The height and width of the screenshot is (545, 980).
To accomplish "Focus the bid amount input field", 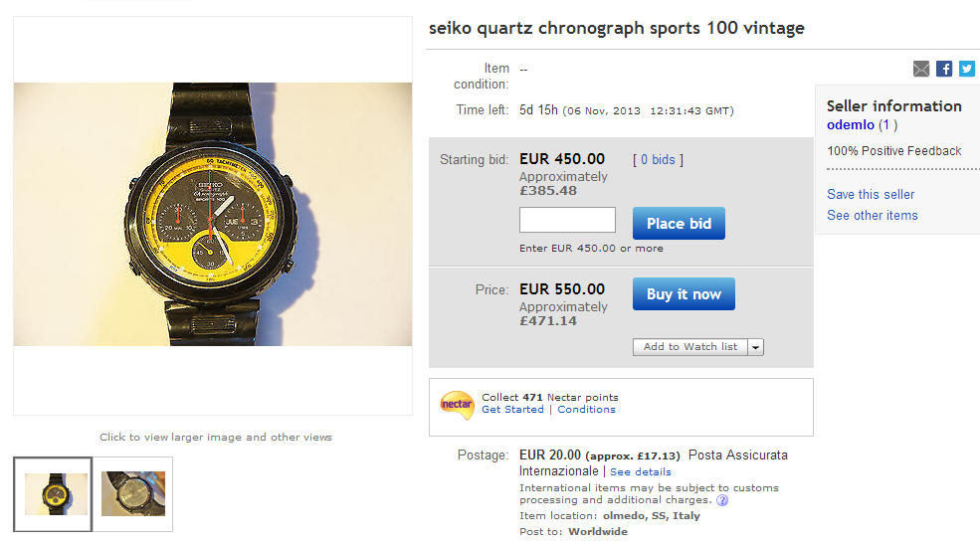I will pos(567,220).
